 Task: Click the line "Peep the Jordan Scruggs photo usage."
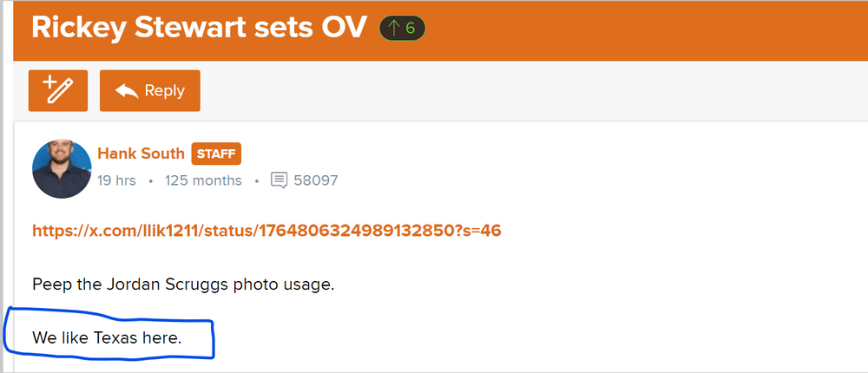click(x=183, y=284)
